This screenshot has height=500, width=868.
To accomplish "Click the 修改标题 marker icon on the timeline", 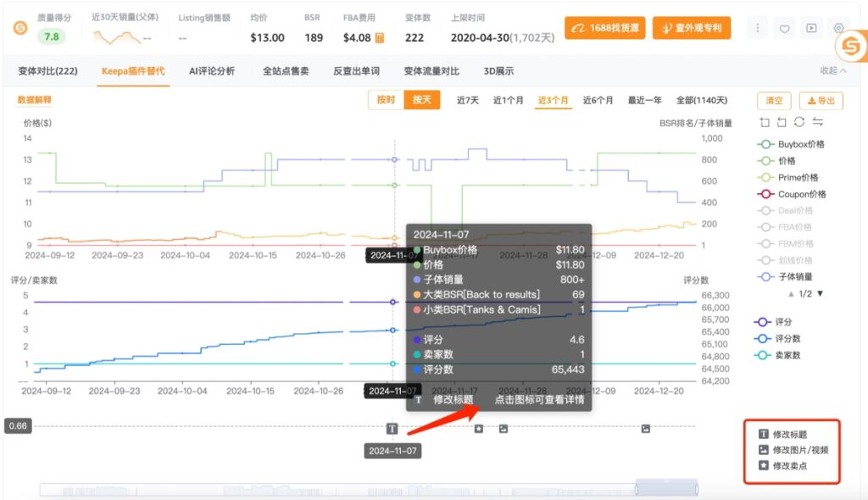I will [x=391, y=429].
